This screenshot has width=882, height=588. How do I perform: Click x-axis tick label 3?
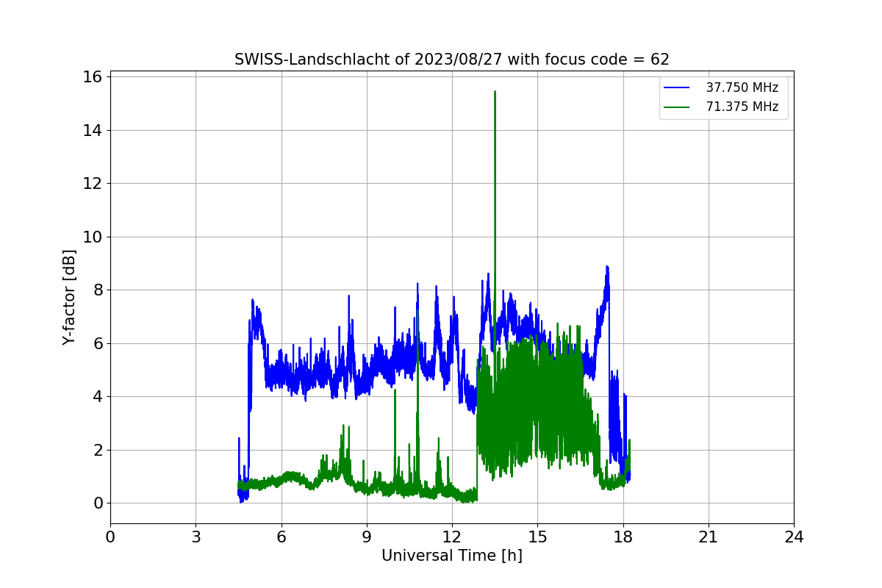tap(196, 537)
